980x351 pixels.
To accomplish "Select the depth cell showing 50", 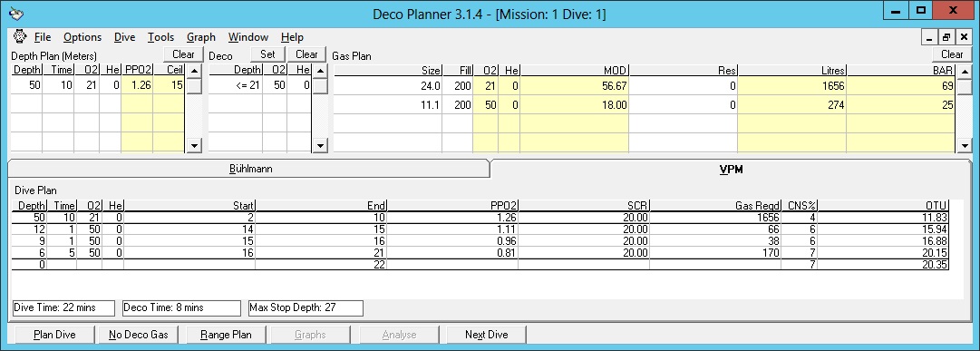I will [27, 85].
